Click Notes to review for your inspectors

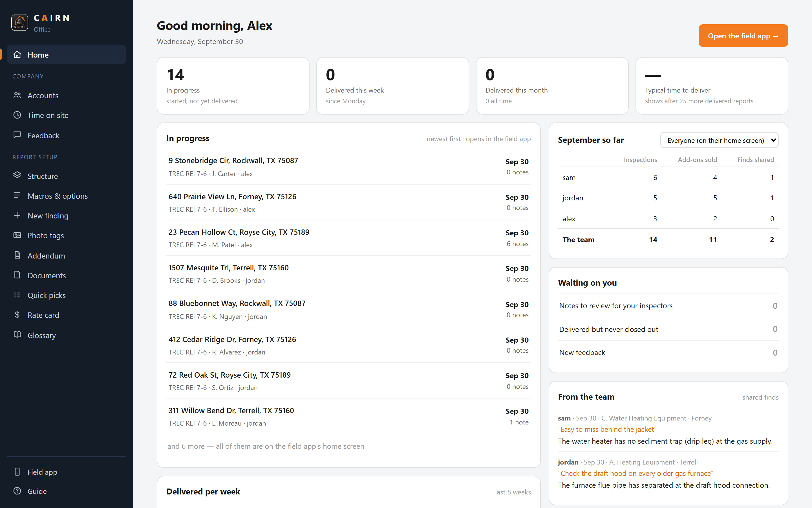point(668,305)
